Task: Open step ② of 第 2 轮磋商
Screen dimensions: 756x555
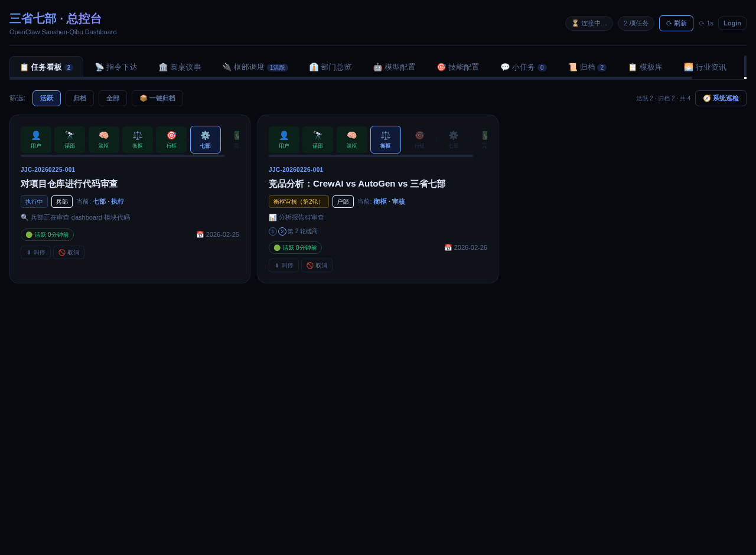Action: click(282, 231)
